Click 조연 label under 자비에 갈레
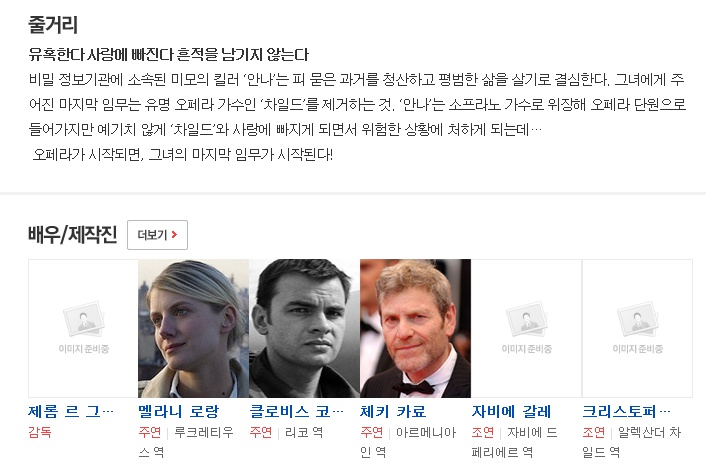The image size is (706, 474). click(482, 432)
